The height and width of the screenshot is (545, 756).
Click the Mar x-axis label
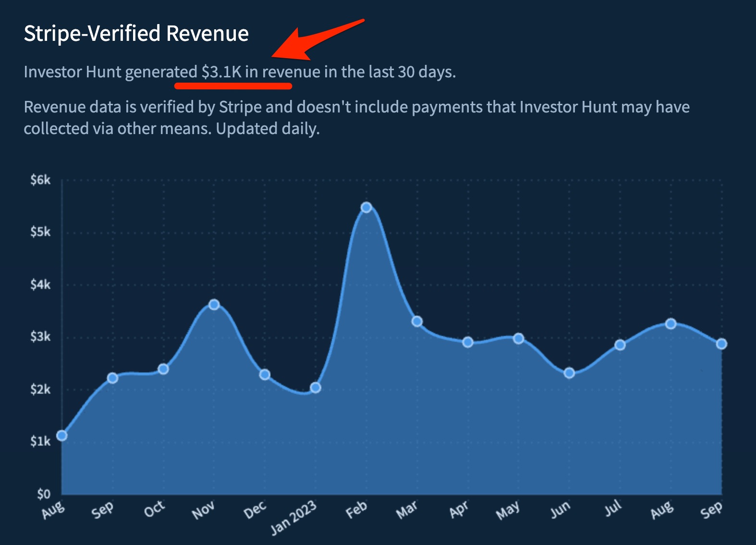pyautogui.click(x=407, y=510)
